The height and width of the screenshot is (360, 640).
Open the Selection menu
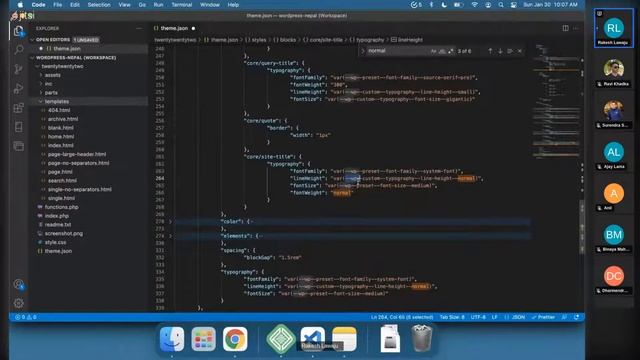99,5
